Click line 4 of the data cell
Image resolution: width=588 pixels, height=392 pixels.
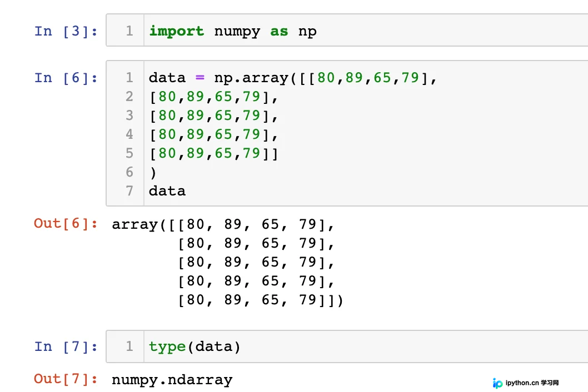coord(214,134)
